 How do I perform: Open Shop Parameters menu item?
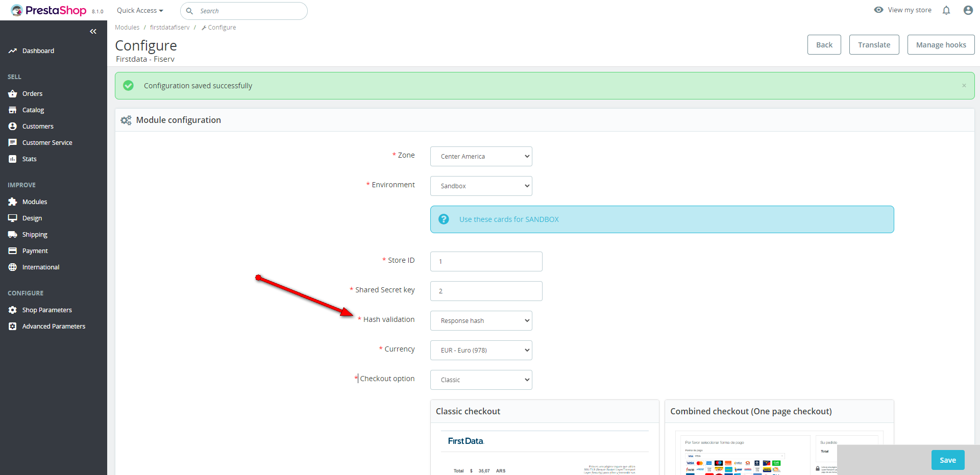(47, 310)
